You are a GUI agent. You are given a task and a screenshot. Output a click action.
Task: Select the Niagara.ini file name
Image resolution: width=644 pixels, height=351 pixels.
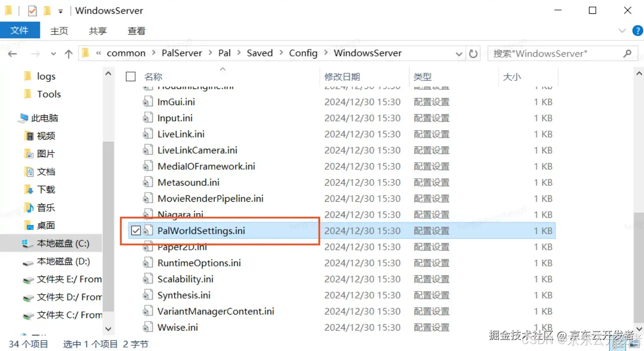[180, 215]
